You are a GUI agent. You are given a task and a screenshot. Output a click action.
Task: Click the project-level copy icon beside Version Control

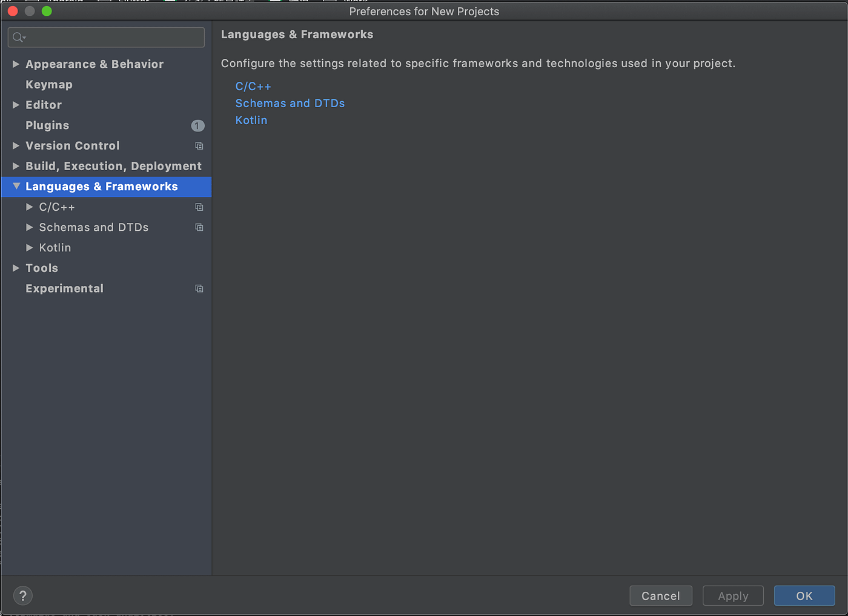(x=199, y=146)
